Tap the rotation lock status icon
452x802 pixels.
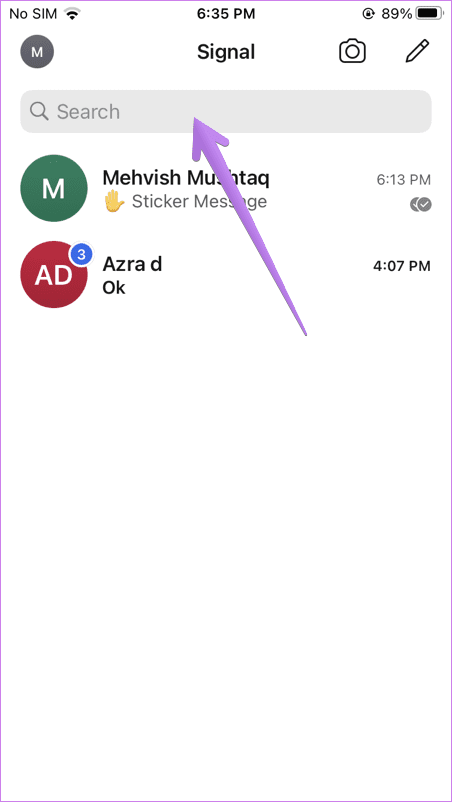pos(368,14)
